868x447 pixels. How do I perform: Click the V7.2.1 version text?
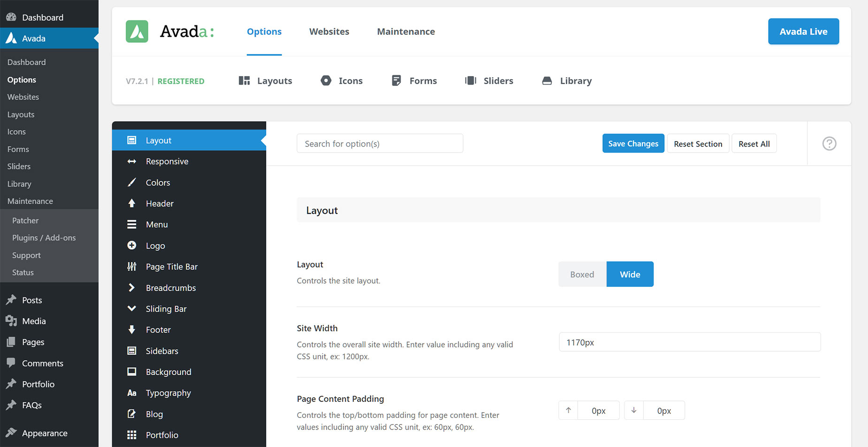[137, 81]
